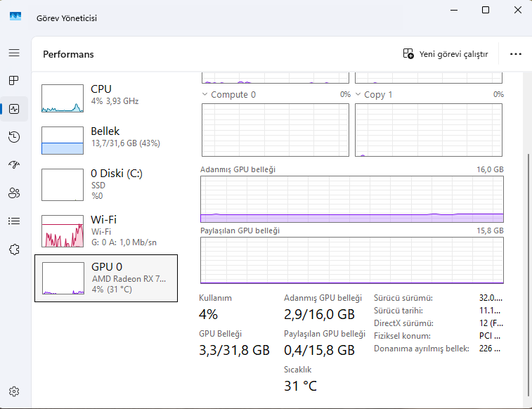Open the Services puzzle-piece icon

coord(14,249)
